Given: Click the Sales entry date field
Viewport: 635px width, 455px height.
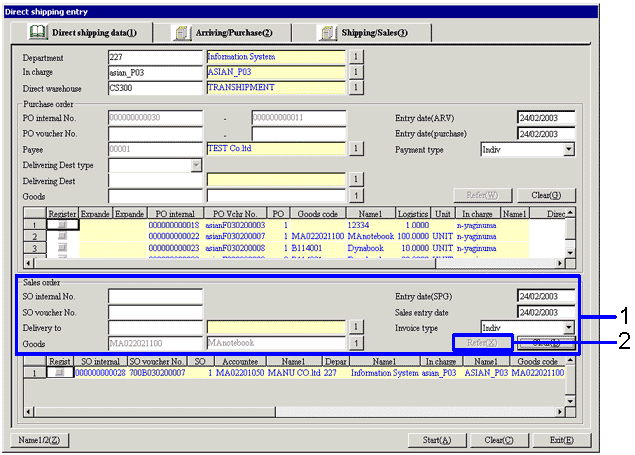Looking at the screenshot, I should pyautogui.click(x=546, y=312).
